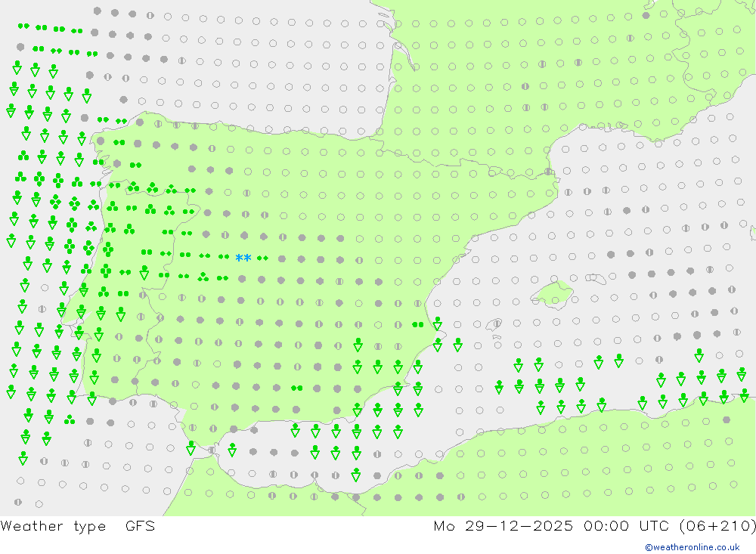Click the 'Mo 29-12-2025 00:00 UTC (06+210)' timestamp

tap(594, 525)
